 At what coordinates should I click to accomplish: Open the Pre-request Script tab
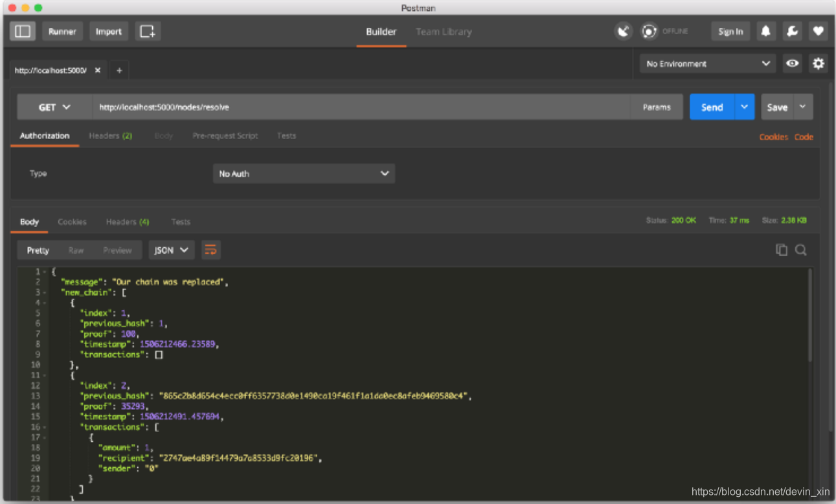tap(225, 136)
